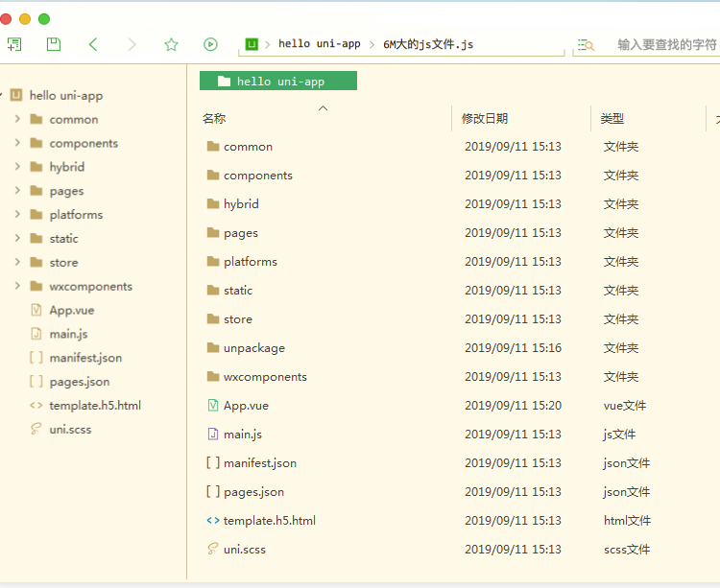The height and width of the screenshot is (588, 720).
Task: Click the save file icon
Action: pos(54,44)
